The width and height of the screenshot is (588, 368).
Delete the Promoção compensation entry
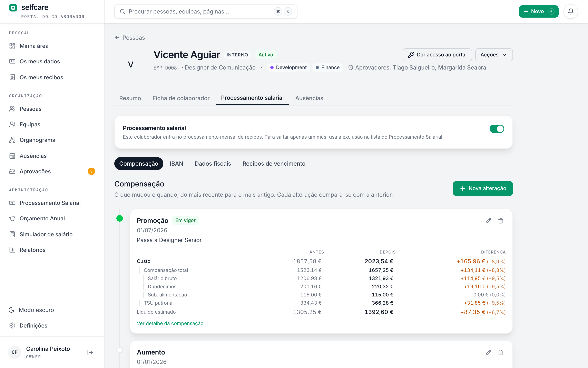pyautogui.click(x=500, y=221)
